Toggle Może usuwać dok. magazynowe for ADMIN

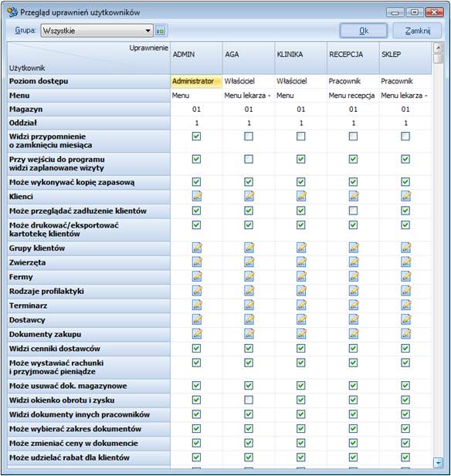tap(196, 386)
